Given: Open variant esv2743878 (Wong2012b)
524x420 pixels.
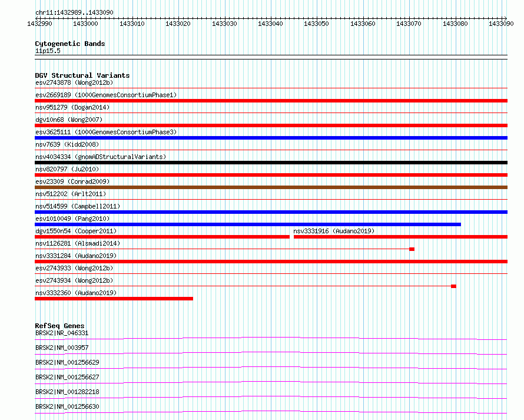Looking at the screenshot, I should (x=74, y=82).
